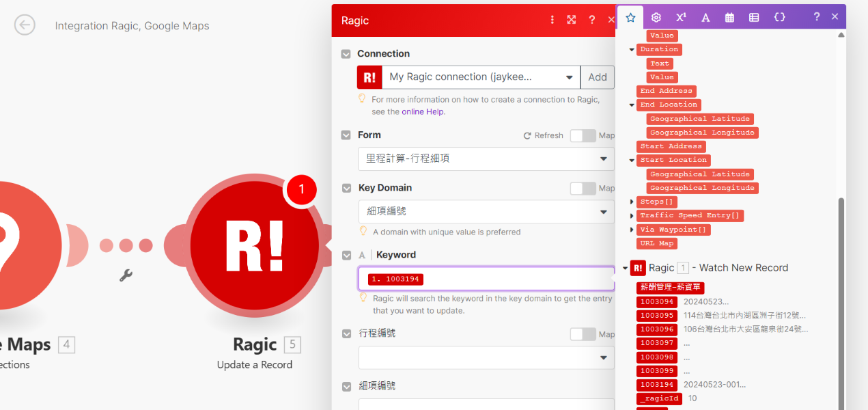Toggle the Map switch for Key Domain
The height and width of the screenshot is (410, 868).
tap(583, 188)
